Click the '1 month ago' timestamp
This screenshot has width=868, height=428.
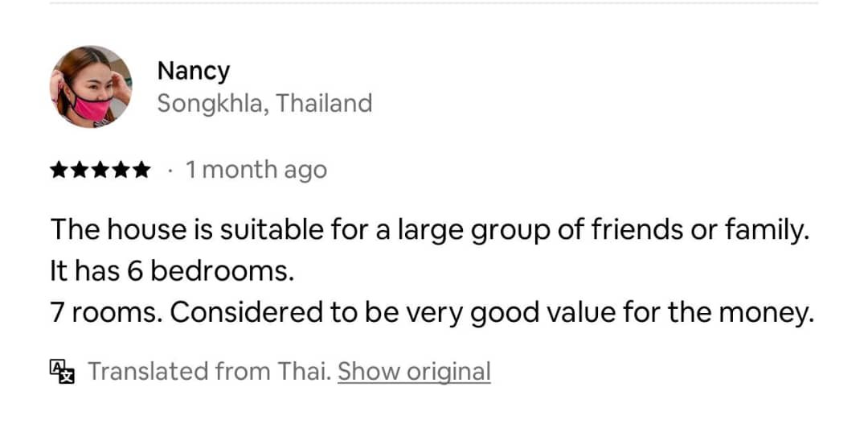click(x=256, y=171)
